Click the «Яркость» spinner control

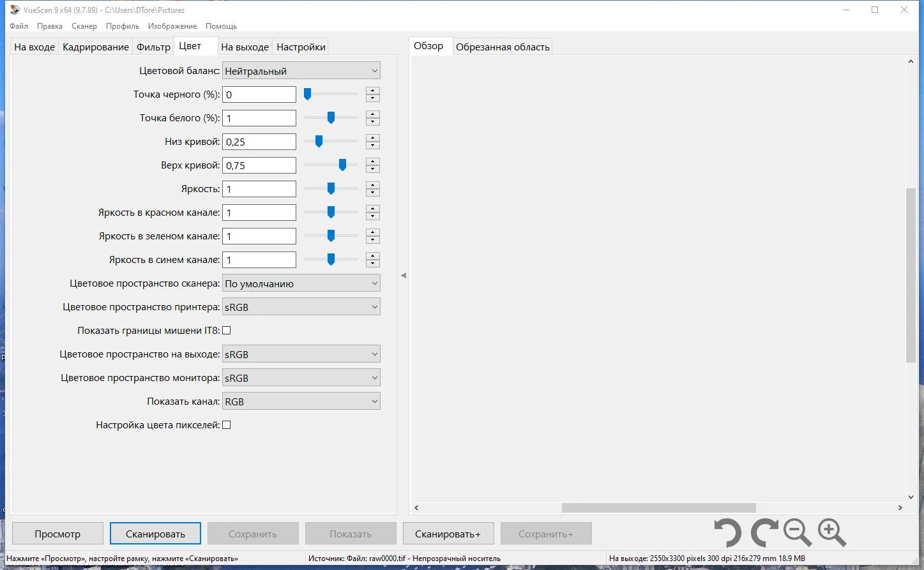point(373,189)
